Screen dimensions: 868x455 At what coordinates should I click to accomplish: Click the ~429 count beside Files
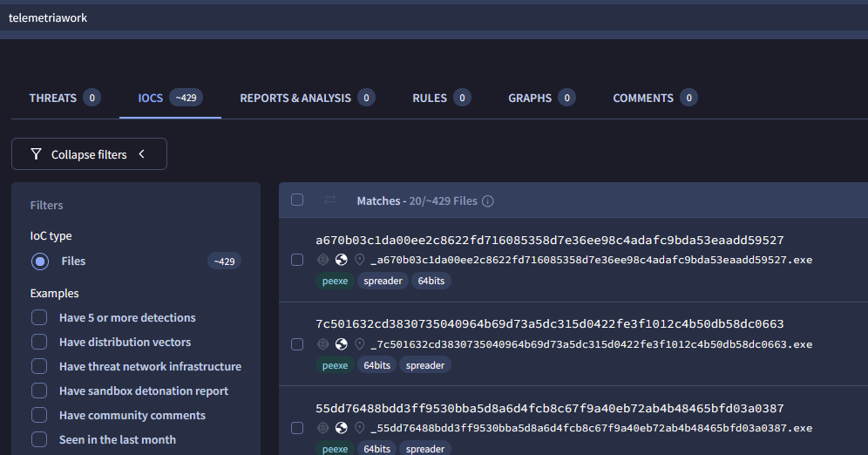[x=224, y=261]
